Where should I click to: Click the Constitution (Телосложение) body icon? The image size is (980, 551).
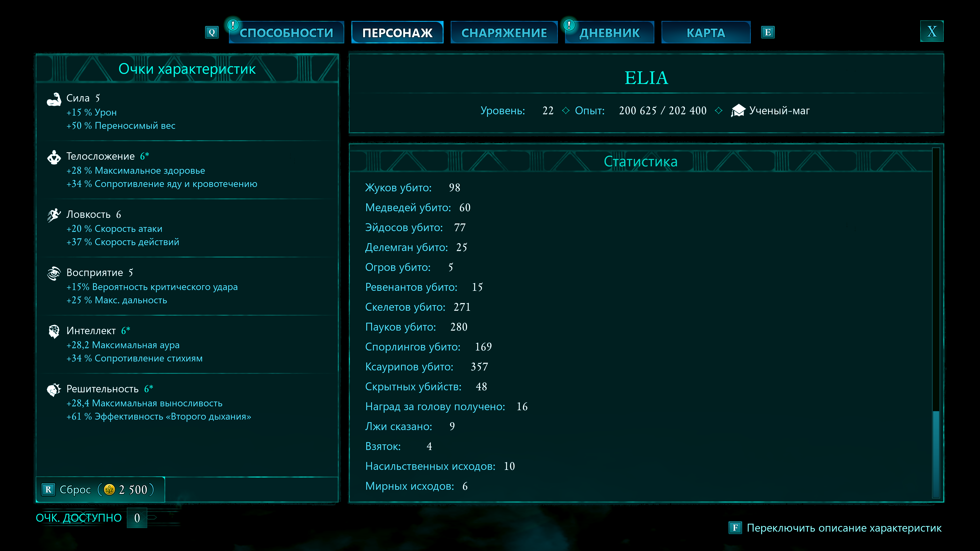coord(54,157)
